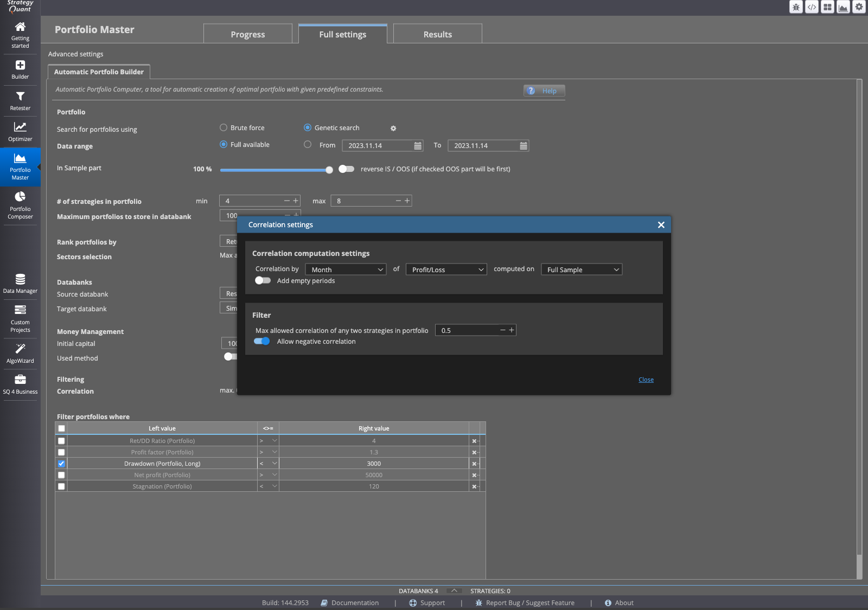The height and width of the screenshot is (610, 868).
Task: Click the Help button
Action: pyautogui.click(x=544, y=91)
